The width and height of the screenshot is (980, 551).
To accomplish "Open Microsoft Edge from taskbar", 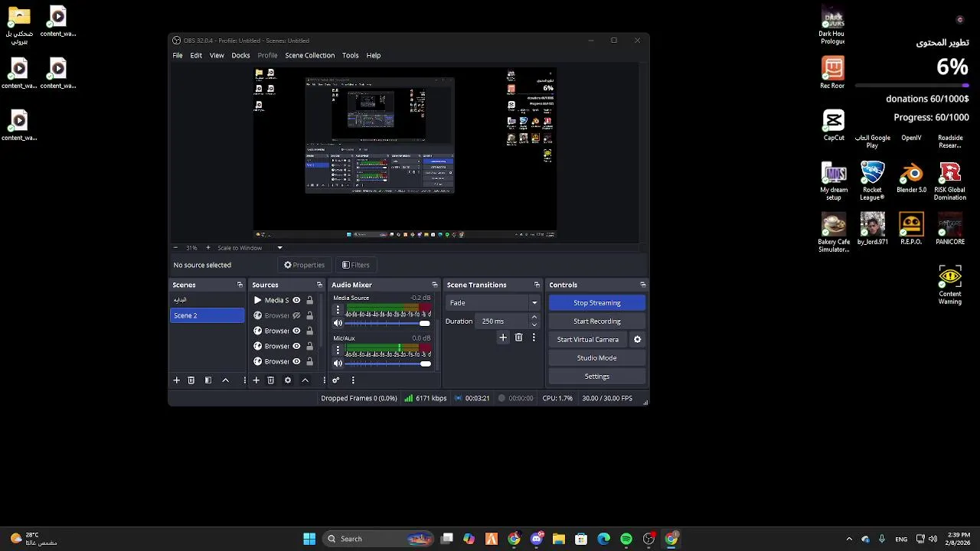I will point(603,539).
